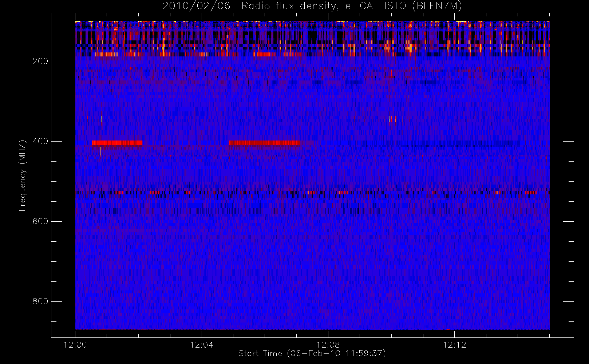This screenshot has width=589, height=364.
Task: Click the 12:04 time tick label
Action: click(x=202, y=345)
